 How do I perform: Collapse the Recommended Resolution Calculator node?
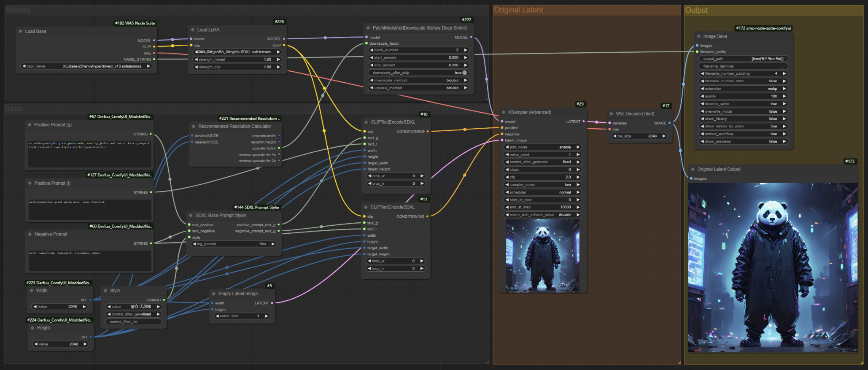coord(194,126)
